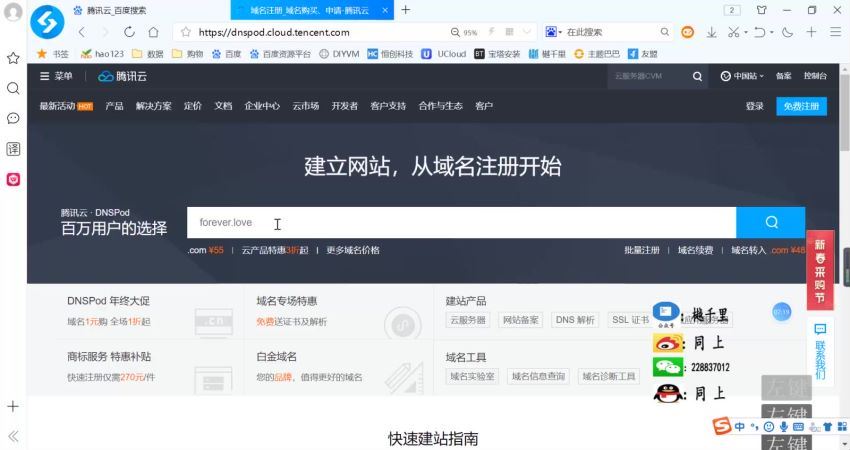Click the domain search input field
850x450 pixels.
pyautogui.click(x=461, y=222)
